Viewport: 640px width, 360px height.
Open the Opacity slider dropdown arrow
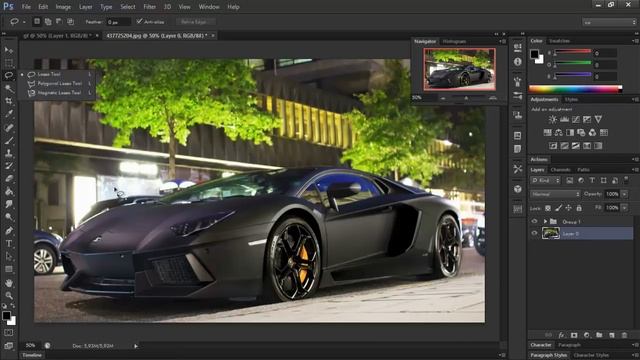(x=624, y=194)
